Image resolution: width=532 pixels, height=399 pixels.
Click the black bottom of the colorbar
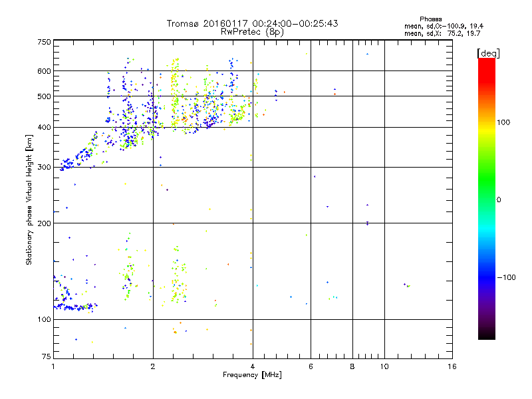click(486, 336)
